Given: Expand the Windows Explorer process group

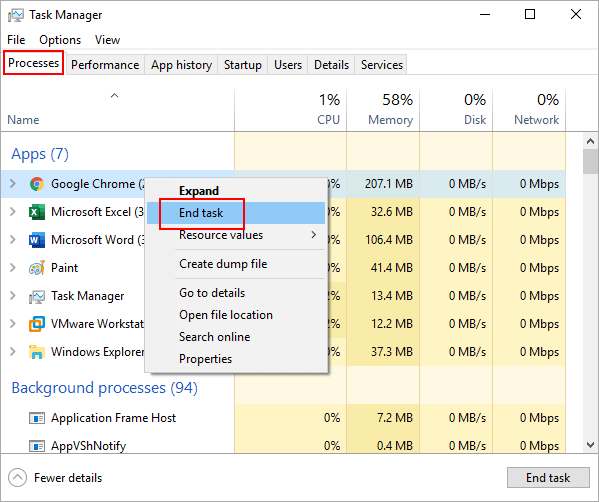Looking at the screenshot, I should (13, 351).
